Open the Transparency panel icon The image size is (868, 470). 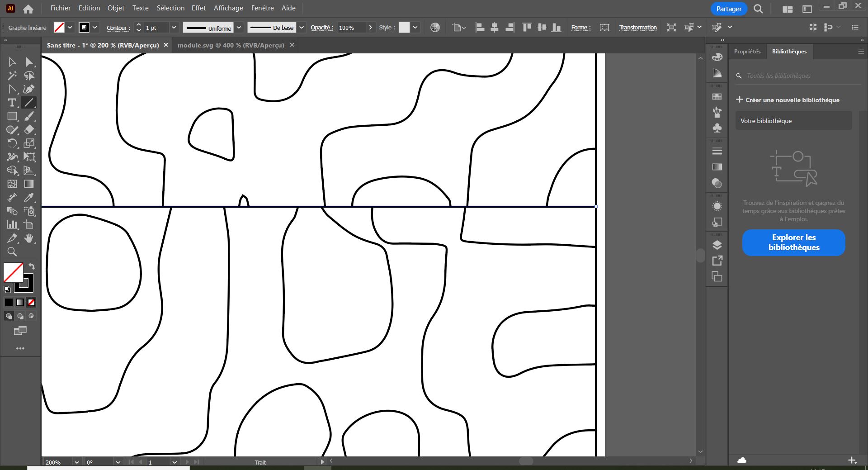pyautogui.click(x=717, y=183)
